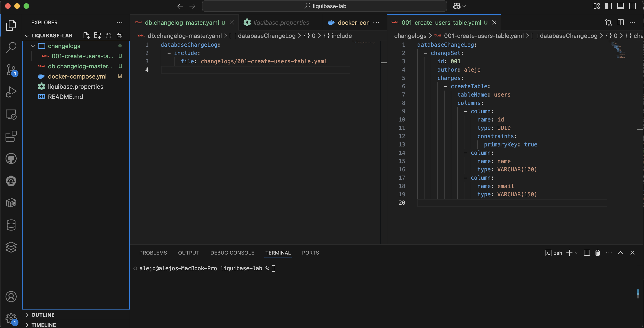Refresh the Explorer file tree

click(108, 36)
